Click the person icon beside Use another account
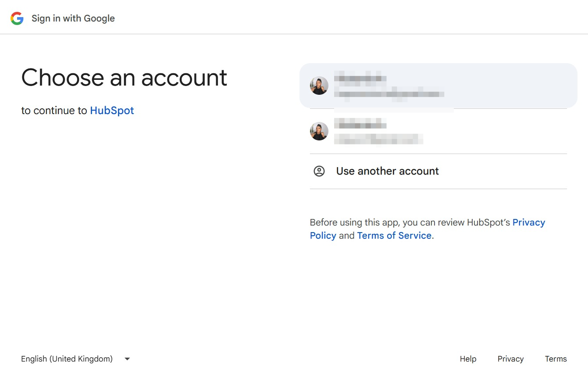The width and height of the screenshot is (588, 380). pyautogui.click(x=319, y=171)
